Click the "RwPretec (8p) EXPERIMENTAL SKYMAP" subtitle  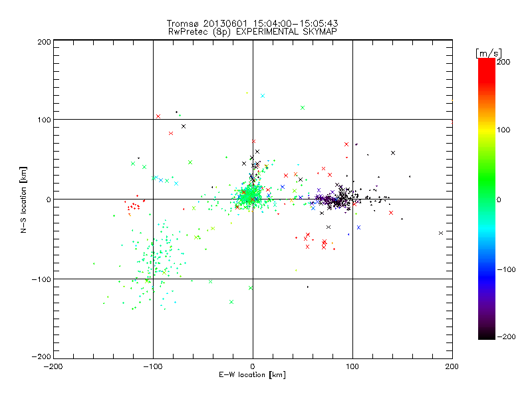pyautogui.click(x=253, y=32)
